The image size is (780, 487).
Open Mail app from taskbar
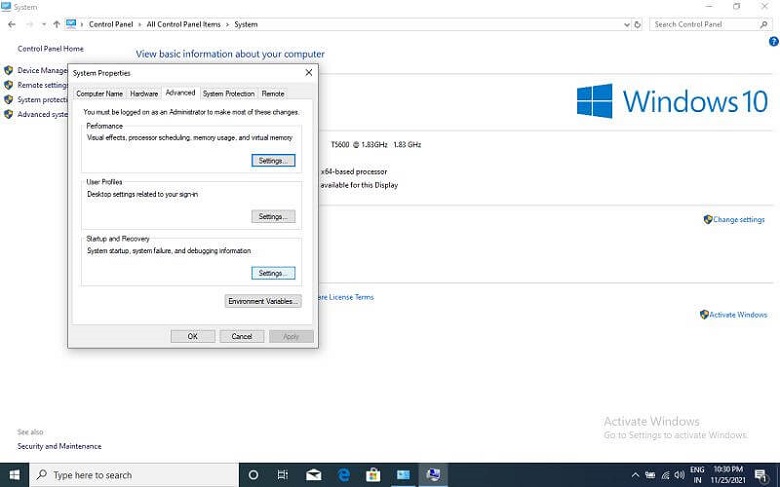313,475
